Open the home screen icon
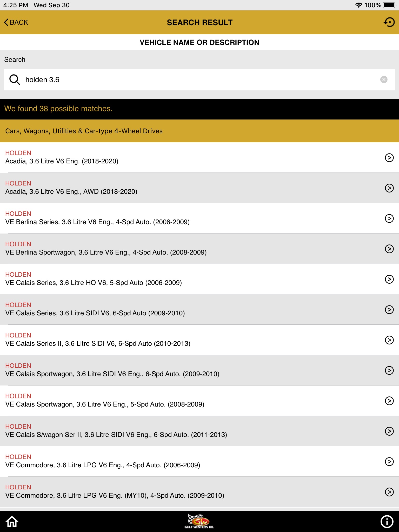This screenshot has width=399, height=532. [x=12, y=521]
